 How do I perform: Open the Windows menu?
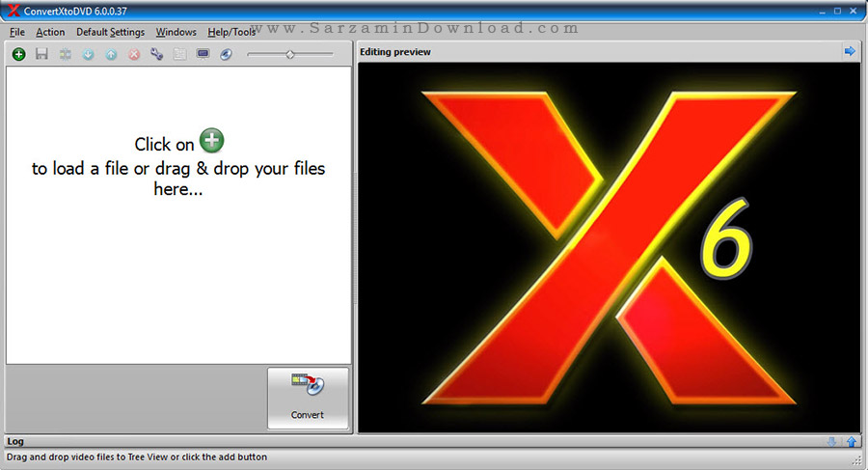tap(176, 32)
